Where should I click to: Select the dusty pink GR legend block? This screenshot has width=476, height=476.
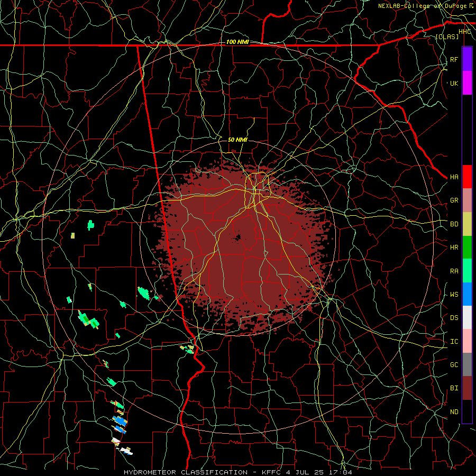(x=467, y=200)
